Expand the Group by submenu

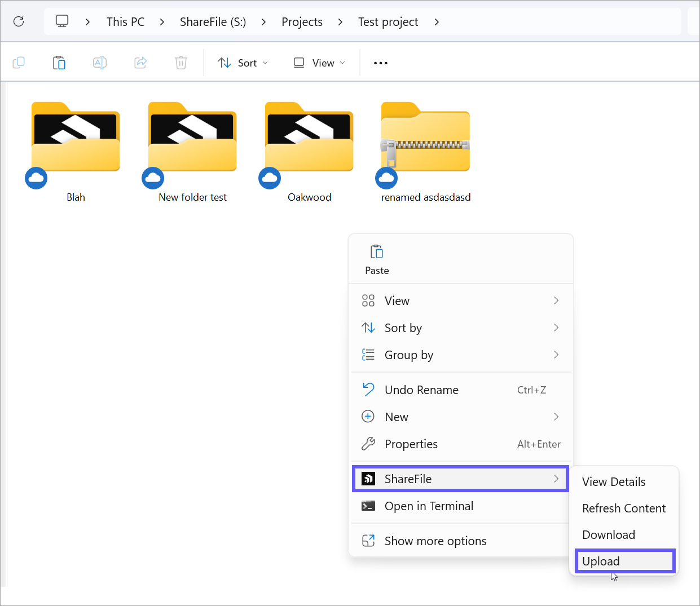point(408,355)
